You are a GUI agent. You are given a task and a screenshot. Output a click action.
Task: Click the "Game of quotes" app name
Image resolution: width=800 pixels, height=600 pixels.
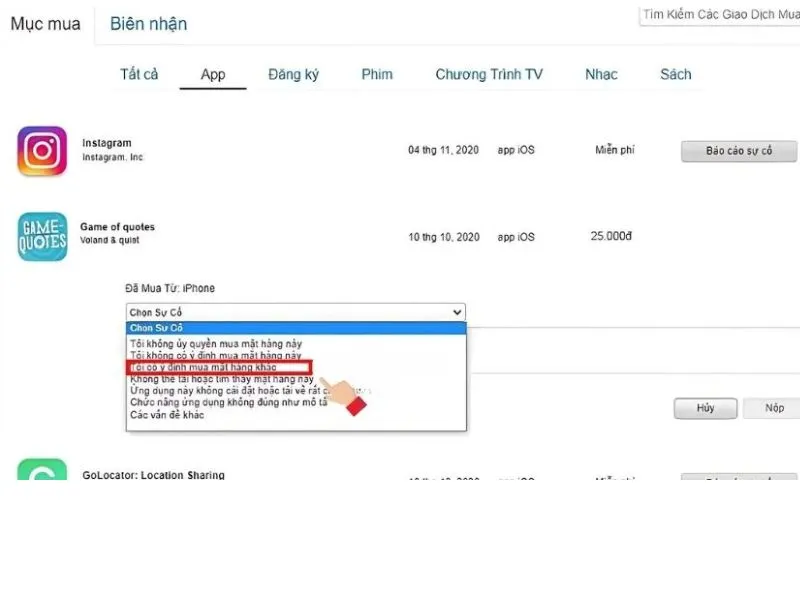(117, 227)
